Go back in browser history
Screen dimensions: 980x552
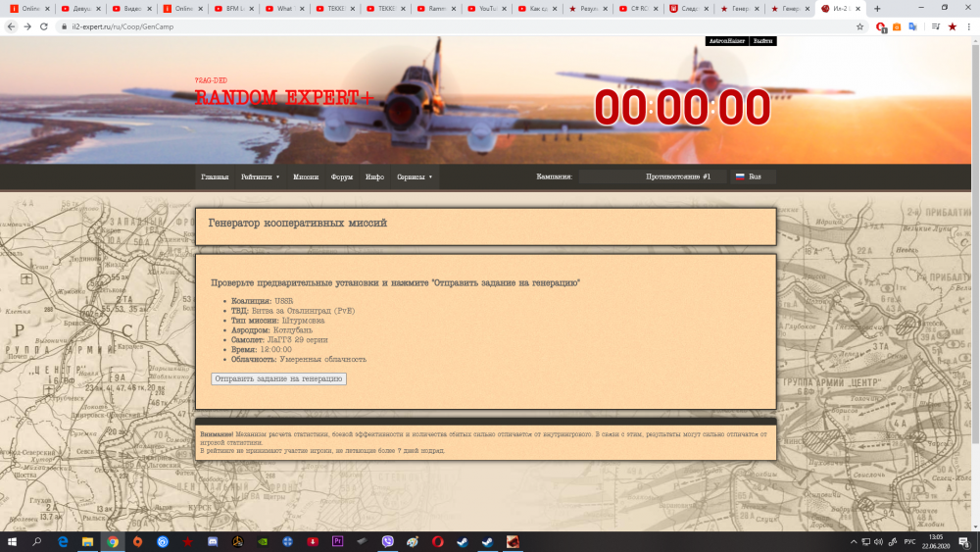[x=11, y=26]
